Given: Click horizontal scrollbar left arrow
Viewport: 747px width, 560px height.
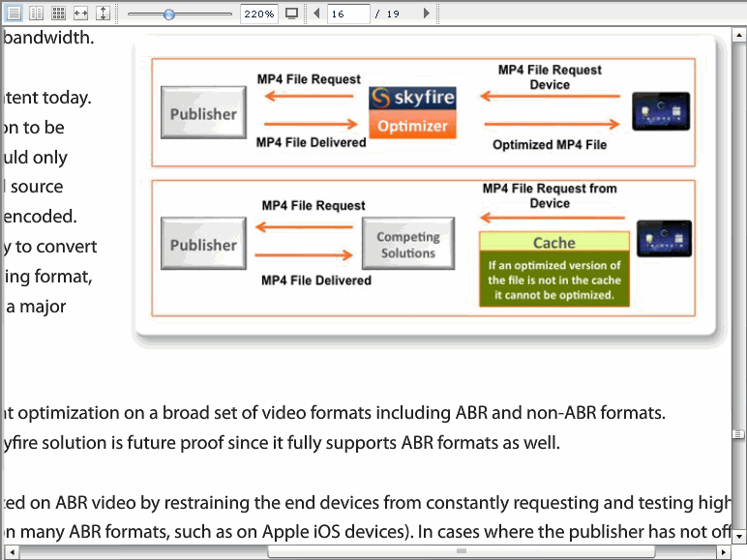Looking at the screenshot, I should 12,552.
